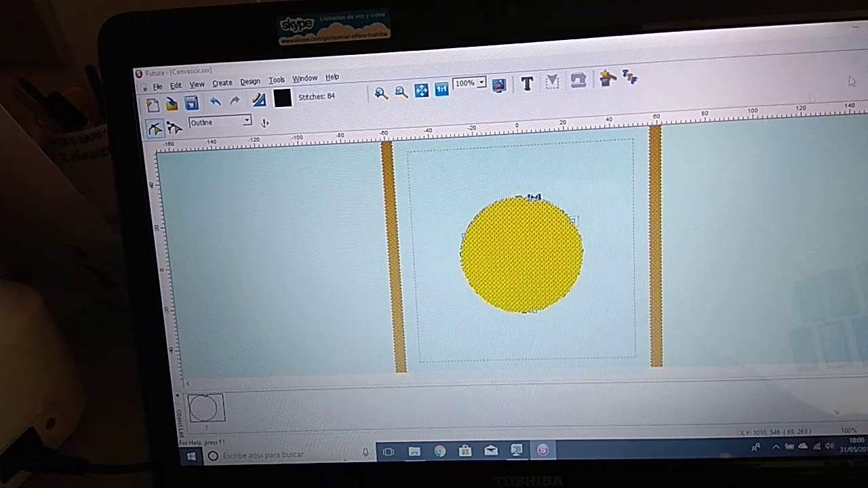Viewport: 868px width, 488px height.
Task: Show hidden system tray icons
Action: 776,447
